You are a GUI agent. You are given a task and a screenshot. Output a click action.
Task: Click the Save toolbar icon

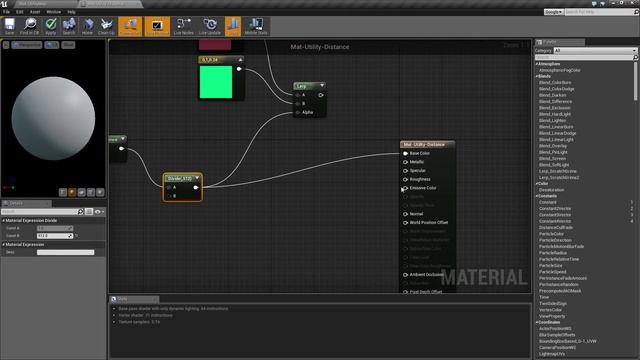[9, 26]
